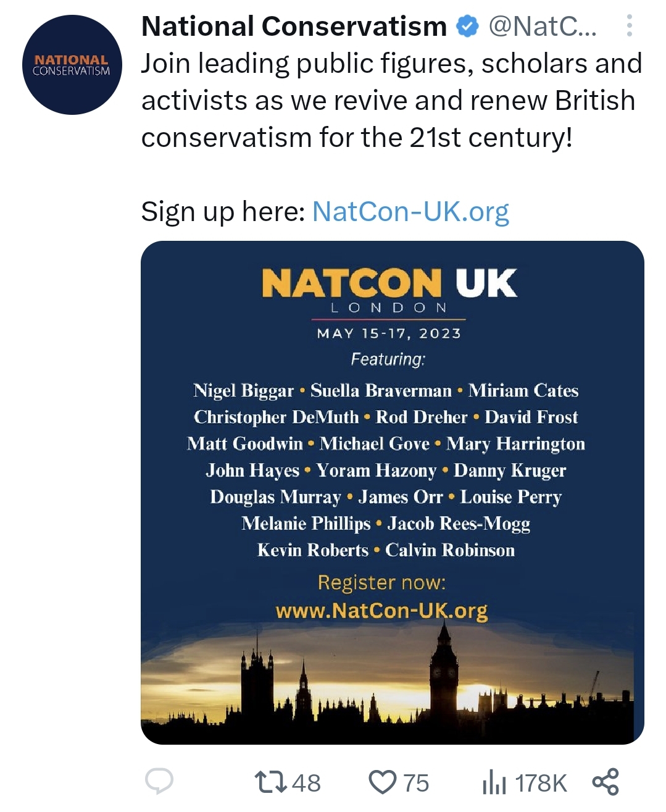Open the reply comment bubble icon
This screenshot has width=666, height=812.
coord(159,782)
